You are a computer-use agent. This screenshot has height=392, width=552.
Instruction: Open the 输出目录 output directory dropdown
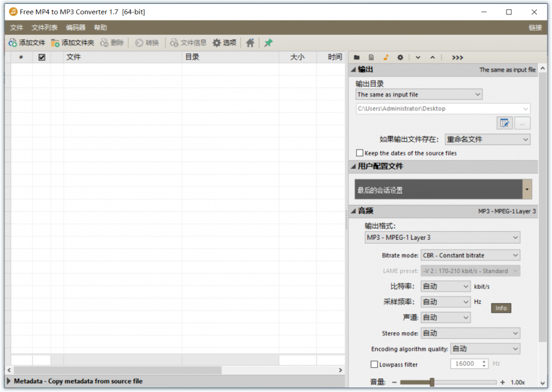(x=419, y=95)
